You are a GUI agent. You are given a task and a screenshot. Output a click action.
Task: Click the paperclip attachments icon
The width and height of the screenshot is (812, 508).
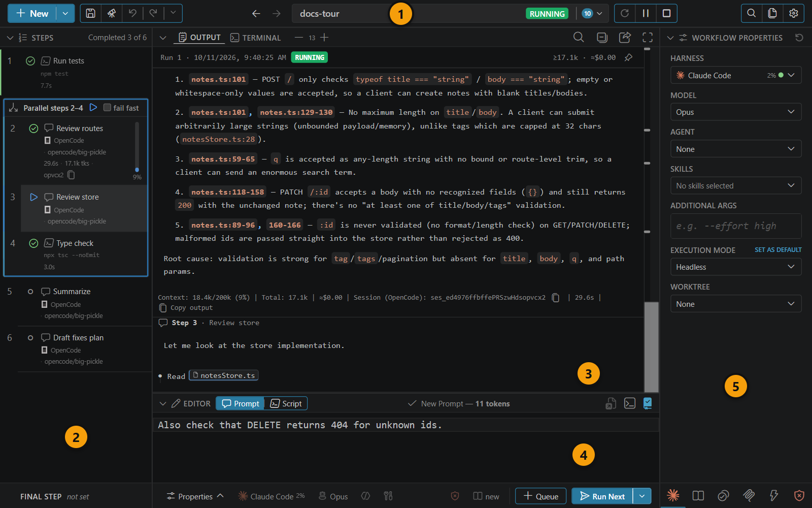[x=749, y=495]
